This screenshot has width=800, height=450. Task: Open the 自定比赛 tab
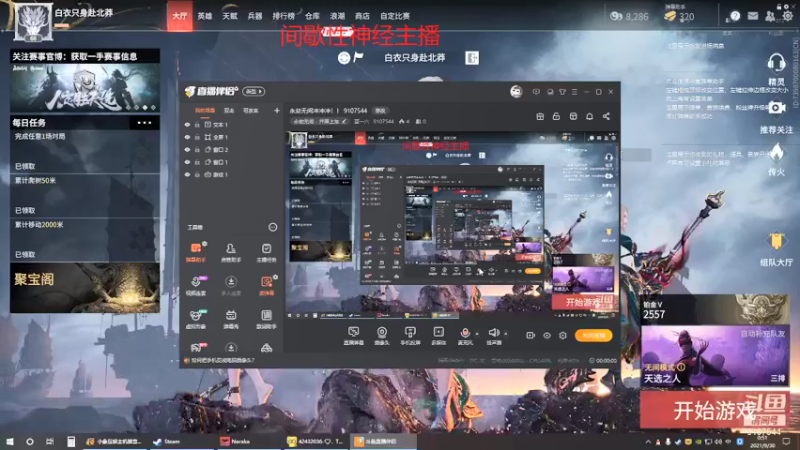tap(395, 16)
